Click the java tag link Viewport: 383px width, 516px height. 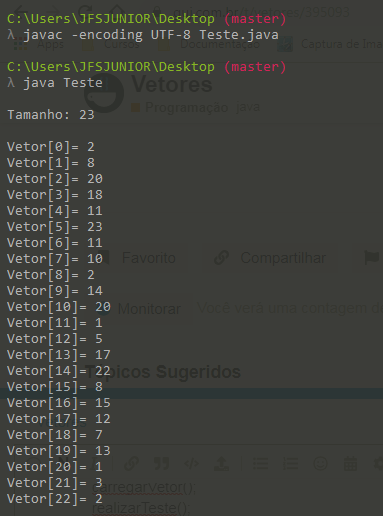[248, 107]
